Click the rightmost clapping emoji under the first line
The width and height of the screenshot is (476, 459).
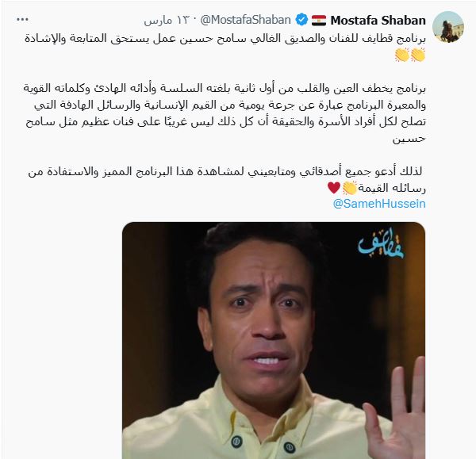click(418, 55)
